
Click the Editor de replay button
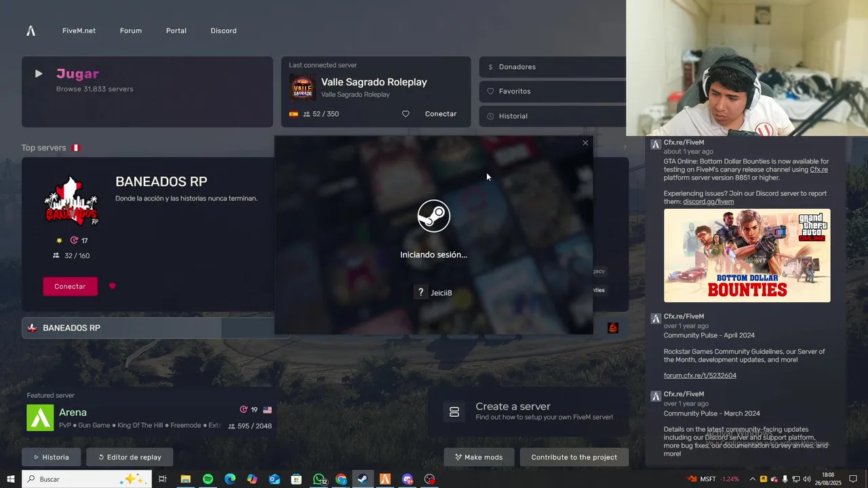pyautogui.click(x=130, y=457)
